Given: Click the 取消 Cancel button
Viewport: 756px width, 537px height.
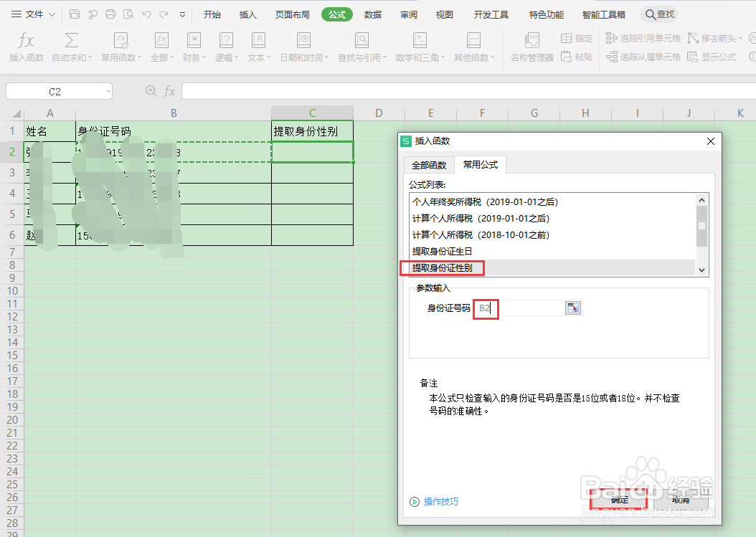Looking at the screenshot, I should click(680, 500).
